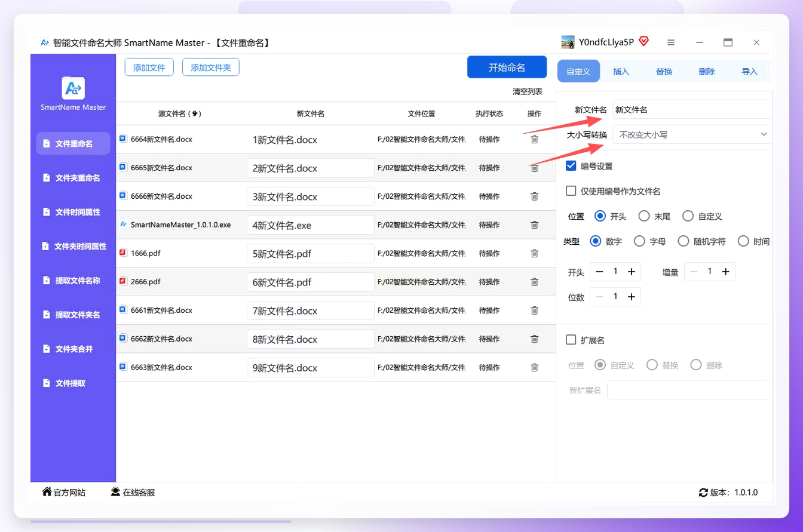Click the user avatar picture
This screenshot has height=532, width=803.
click(x=568, y=42)
